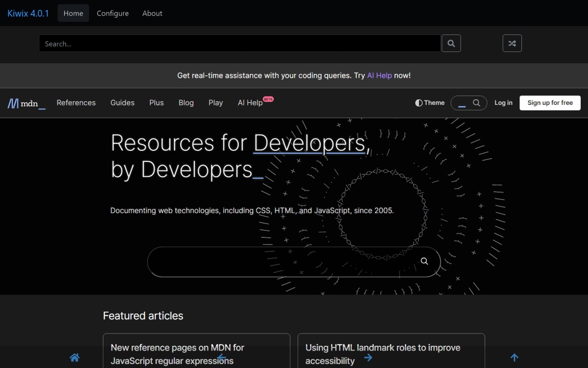588x368 pixels.
Task: Open the Home tab in Kiwix
Action: [x=73, y=13]
